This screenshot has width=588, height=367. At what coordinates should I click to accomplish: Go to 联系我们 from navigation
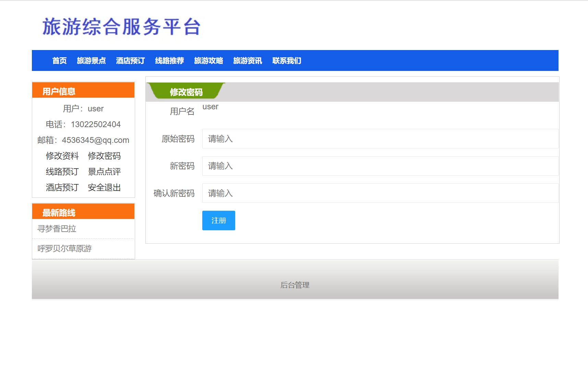(287, 60)
